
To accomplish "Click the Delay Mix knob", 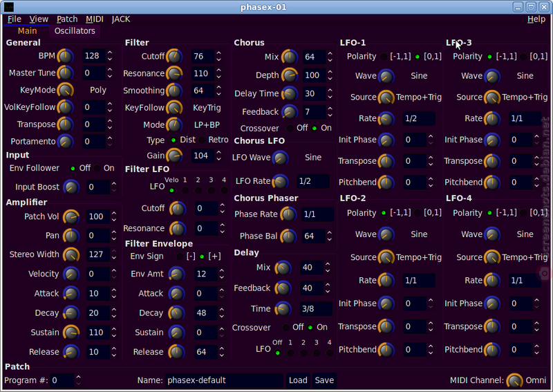I will point(283,268).
